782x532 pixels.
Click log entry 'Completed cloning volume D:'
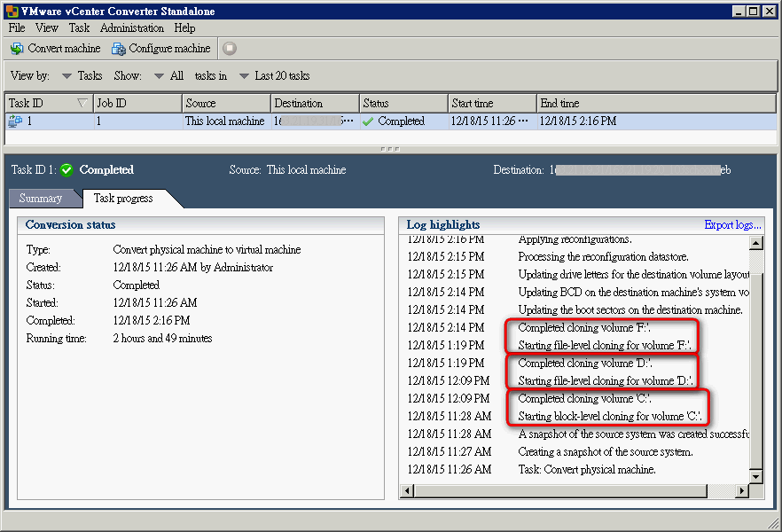(585, 364)
